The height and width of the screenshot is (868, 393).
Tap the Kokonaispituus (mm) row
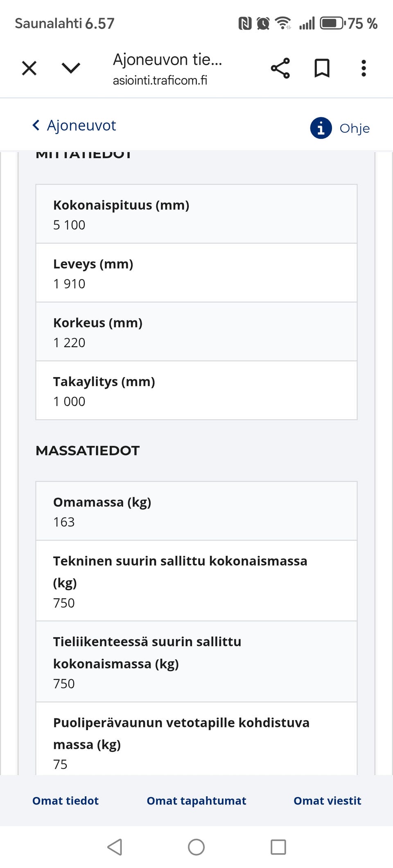click(196, 214)
